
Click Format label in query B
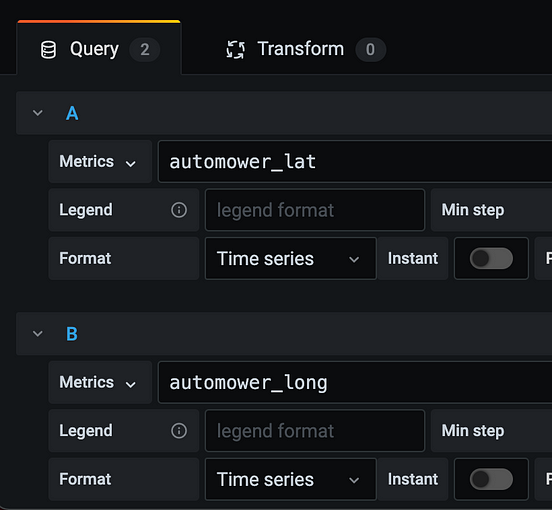click(x=85, y=479)
